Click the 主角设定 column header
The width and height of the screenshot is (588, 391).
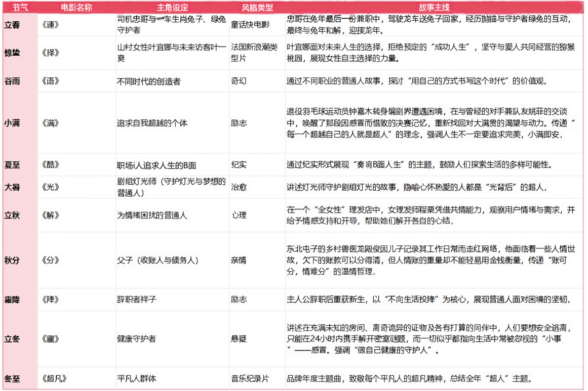tap(173, 7)
